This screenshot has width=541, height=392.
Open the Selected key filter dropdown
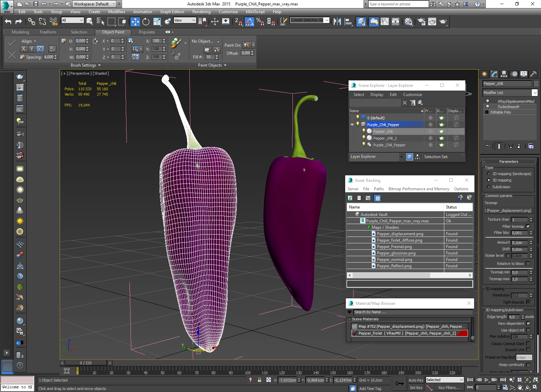[445, 380]
